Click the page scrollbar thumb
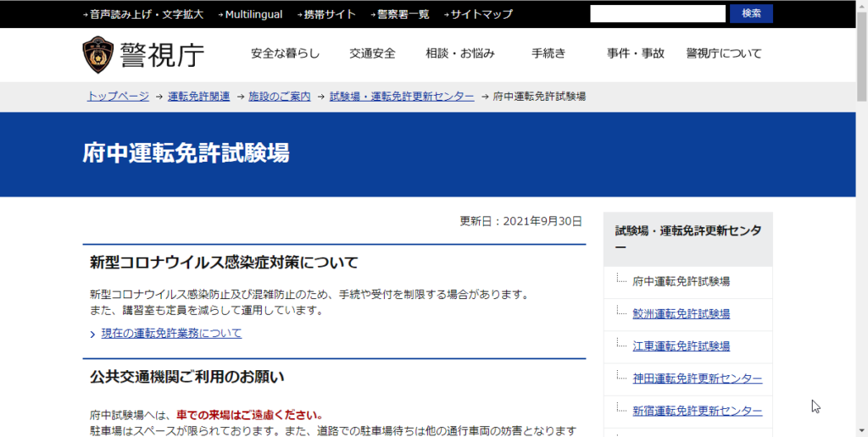 pos(862,57)
